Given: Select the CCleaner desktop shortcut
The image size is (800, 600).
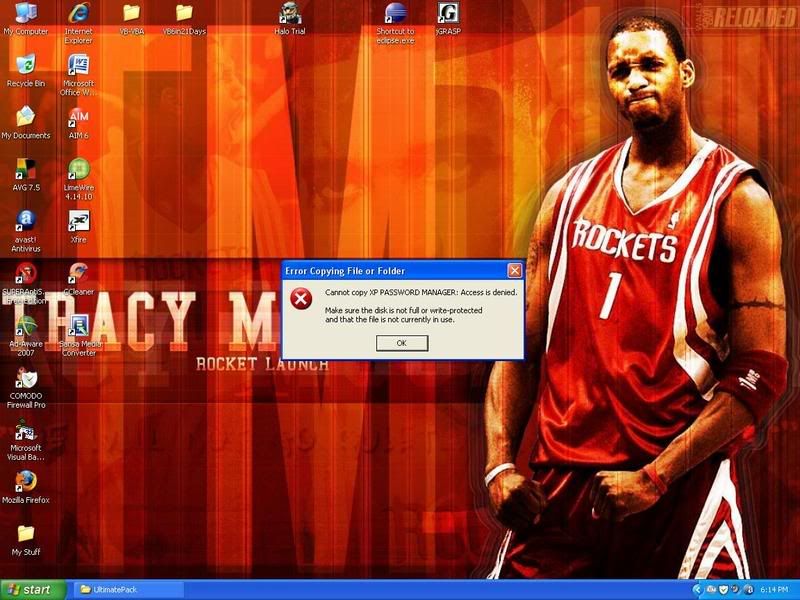Looking at the screenshot, I should coord(78,279).
